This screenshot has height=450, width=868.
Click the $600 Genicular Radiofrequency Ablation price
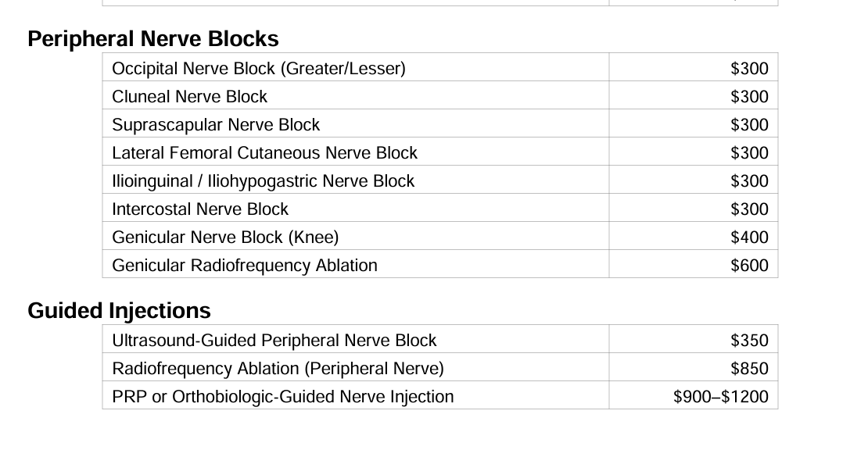tap(749, 266)
